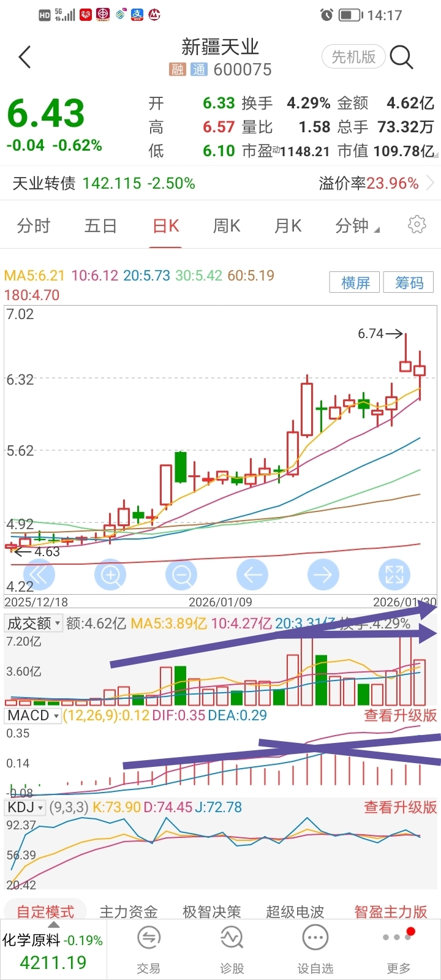Switch to 先机版 version
Screen dimensions: 441x980
pos(353,57)
